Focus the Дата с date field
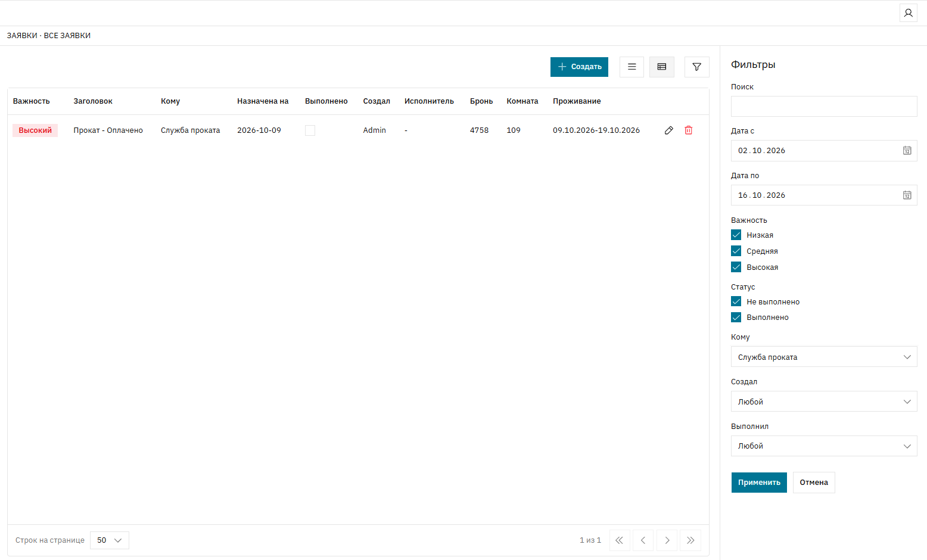The width and height of the screenshot is (927, 560). [x=824, y=151]
